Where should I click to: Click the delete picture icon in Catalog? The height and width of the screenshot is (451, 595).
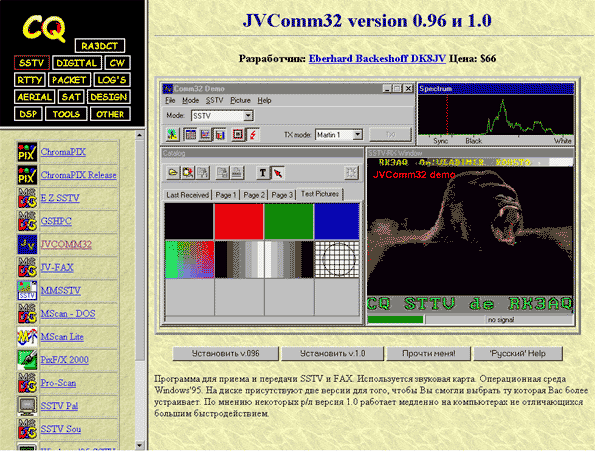pos(187,173)
